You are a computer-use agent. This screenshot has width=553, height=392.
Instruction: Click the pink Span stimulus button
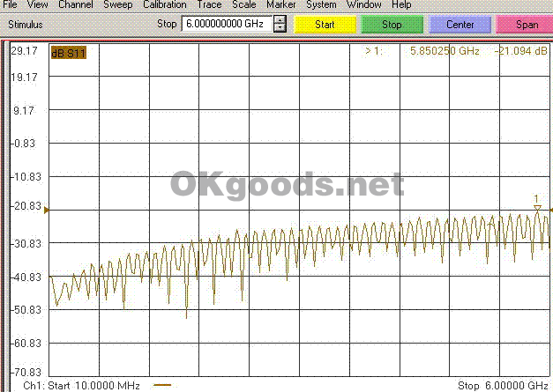(526, 25)
